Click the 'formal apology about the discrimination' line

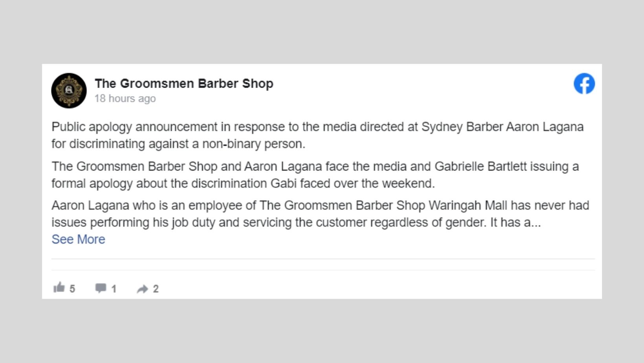pos(243,183)
